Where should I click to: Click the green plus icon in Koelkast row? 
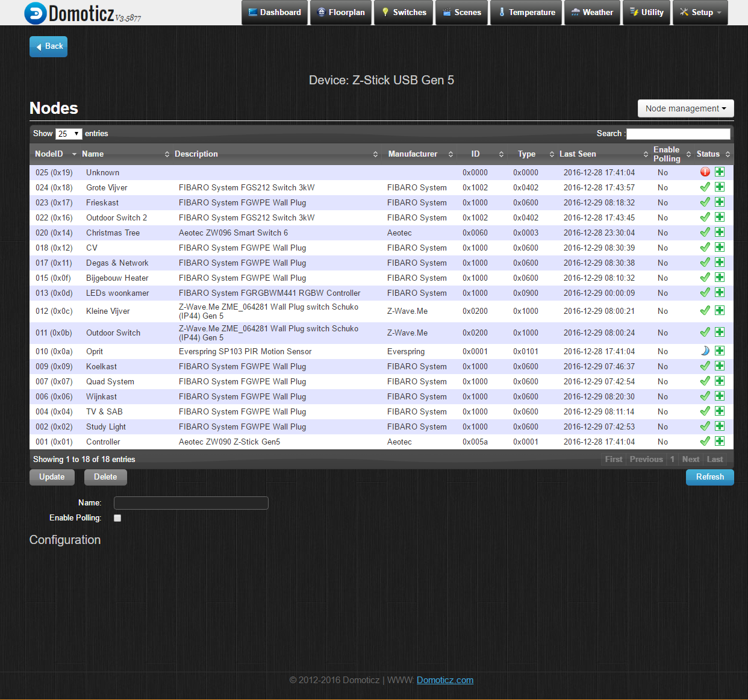[x=720, y=366]
